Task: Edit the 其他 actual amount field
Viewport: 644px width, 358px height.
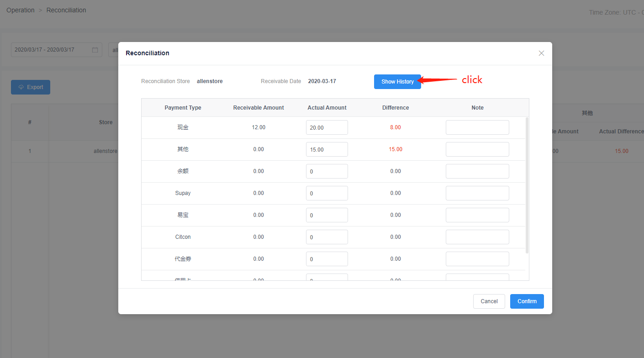Action: tap(327, 149)
